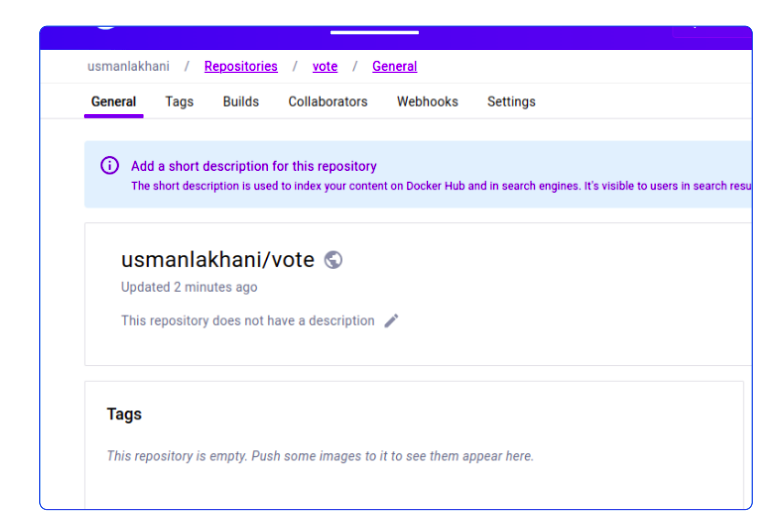This screenshot has width=784, height=532.
Task: Click the pencil icon to edit description
Action: 391,321
